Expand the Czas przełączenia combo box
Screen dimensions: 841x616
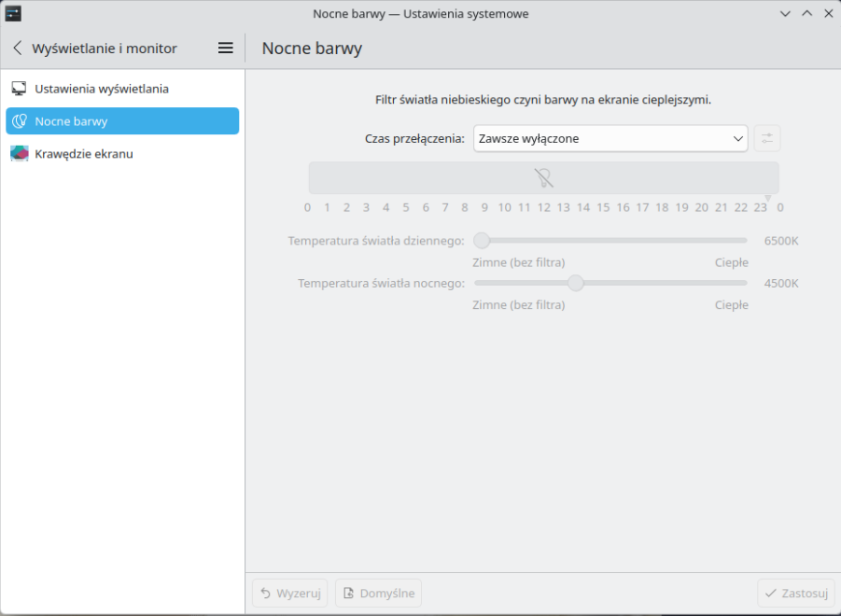[610, 138]
